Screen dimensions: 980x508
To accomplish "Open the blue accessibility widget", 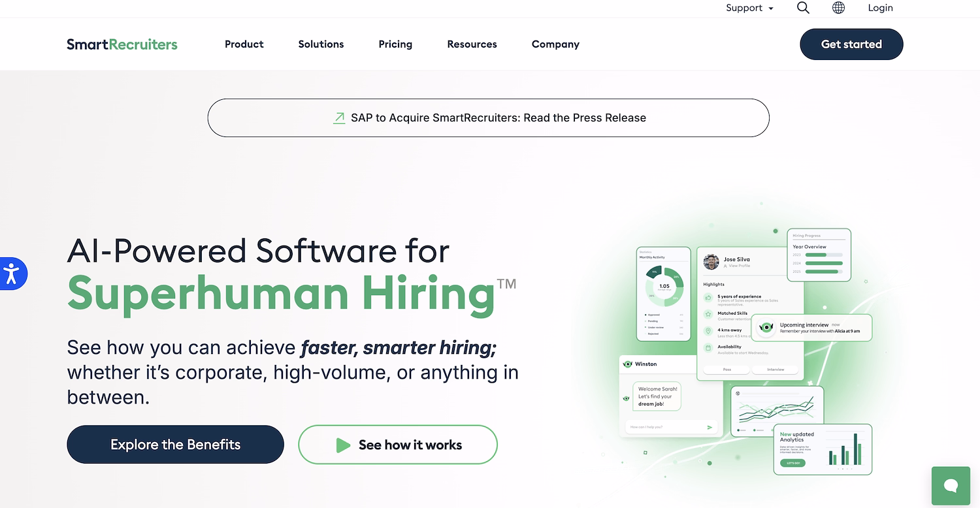I will 12,274.
